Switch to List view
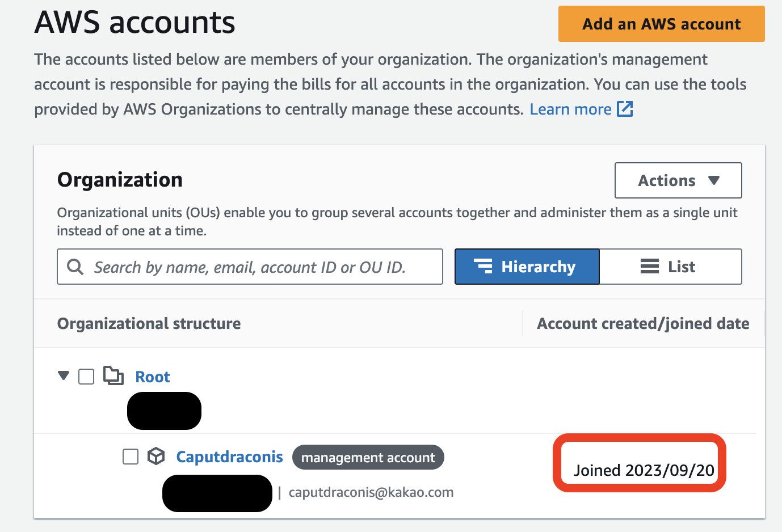The height and width of the screenshot is (532, 782). coord(670,267)
